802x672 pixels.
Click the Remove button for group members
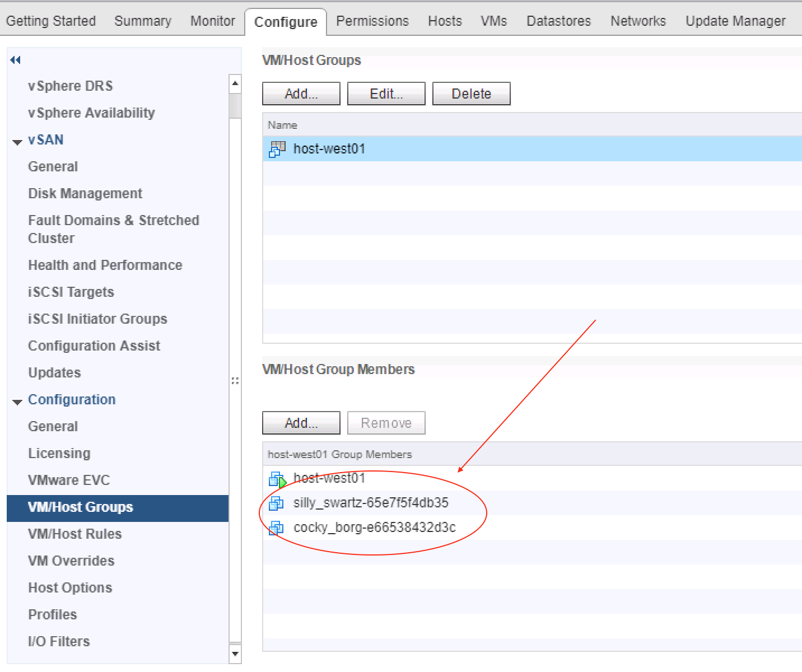pos(386,423)
